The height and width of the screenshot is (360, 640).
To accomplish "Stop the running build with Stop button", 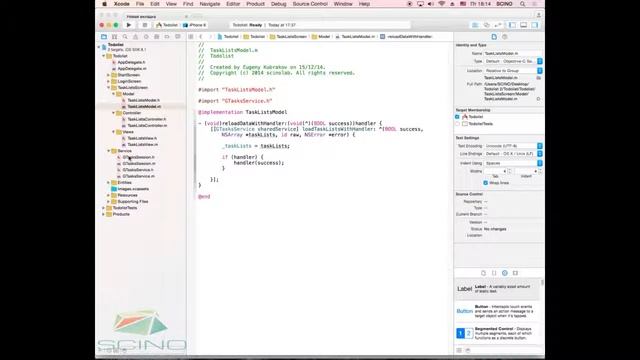I will click(144, 25).
